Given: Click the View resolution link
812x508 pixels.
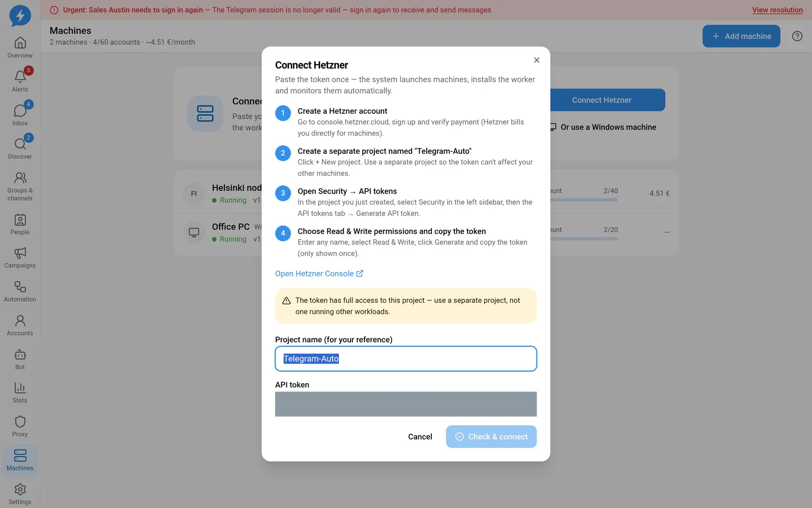Looking at the screenshot, I should (777, 10).
